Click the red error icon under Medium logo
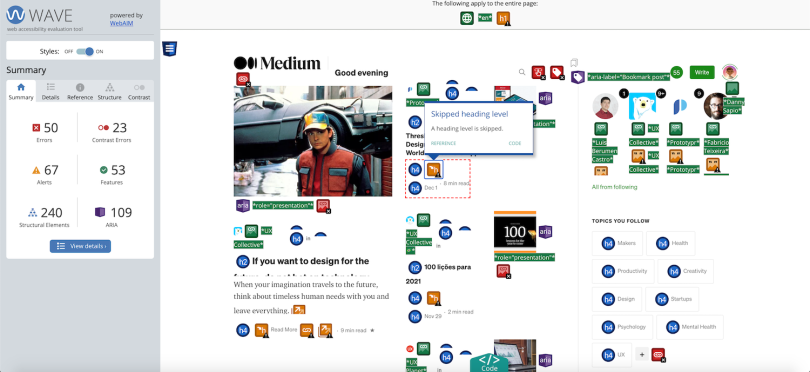810x372 pixels. (x=243, y=79)
